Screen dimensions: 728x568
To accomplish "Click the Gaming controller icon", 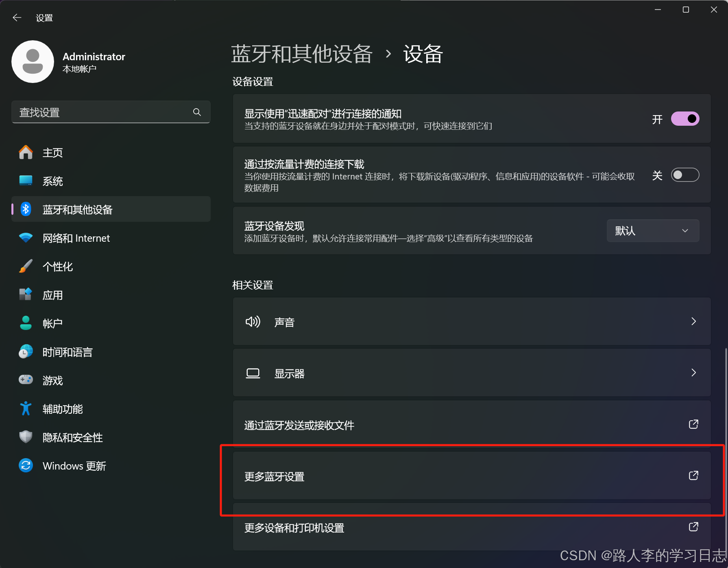I will (x=26, y=380).
